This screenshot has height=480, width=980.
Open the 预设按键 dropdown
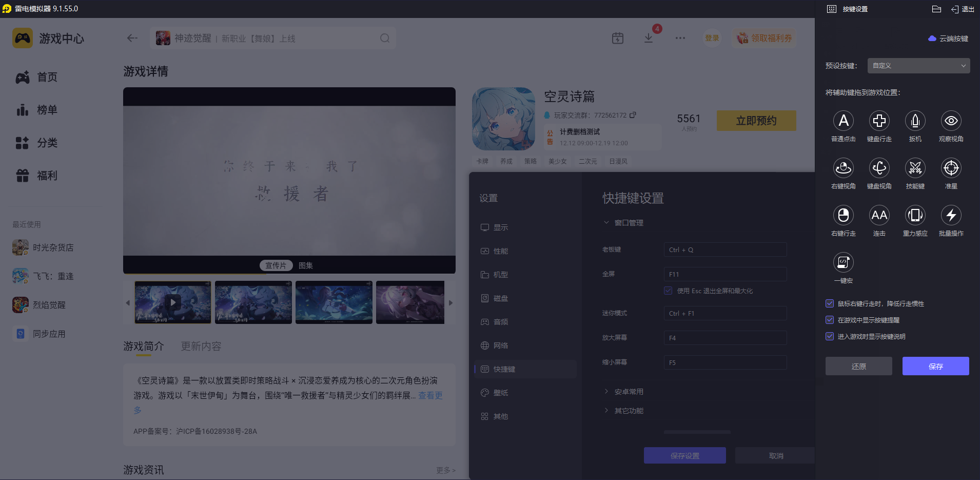click(917, 66)
